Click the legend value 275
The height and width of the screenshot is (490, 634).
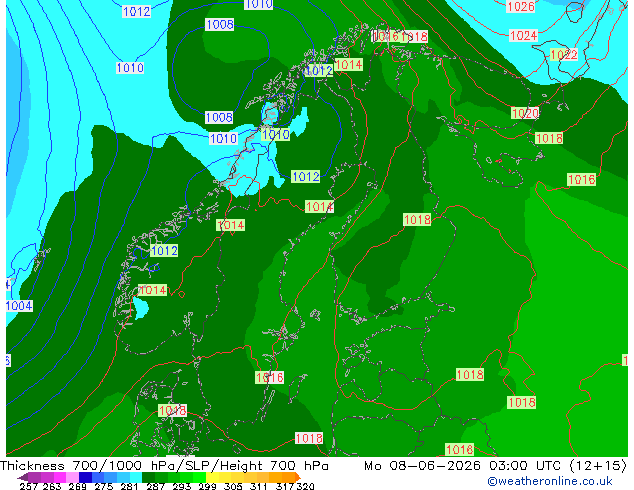[x=104, y=486]
